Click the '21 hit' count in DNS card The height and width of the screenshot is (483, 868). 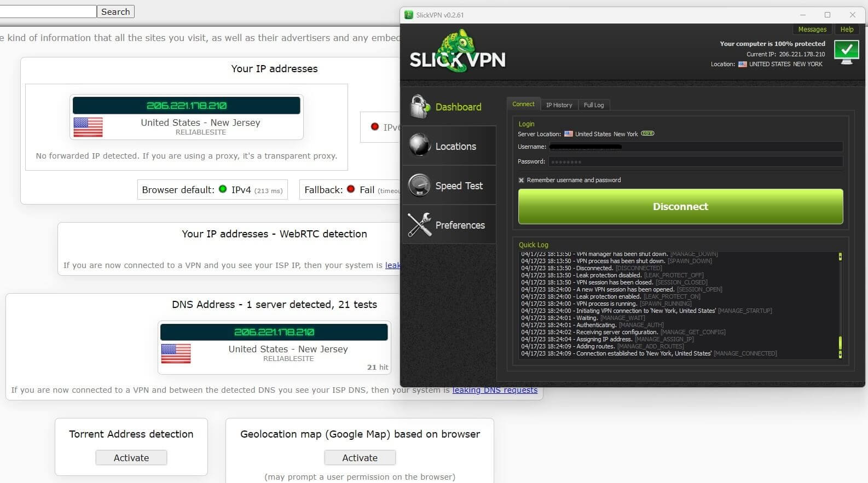tap(378, 368)
